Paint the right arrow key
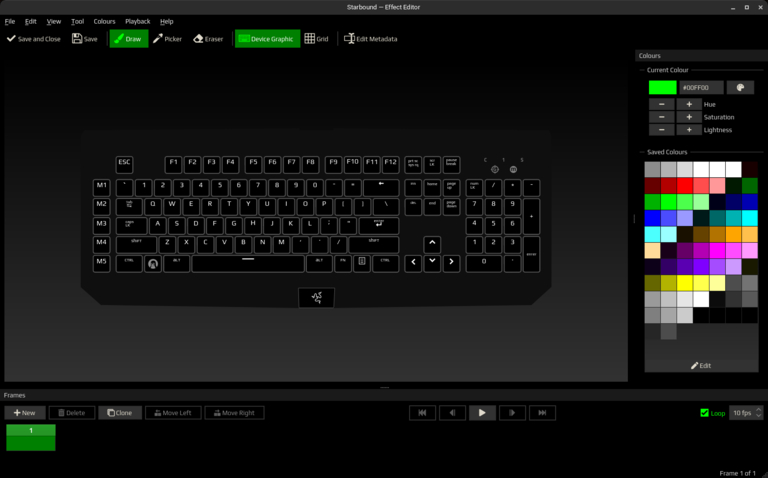The image size is (768, 478). click(x=451, y=263)
